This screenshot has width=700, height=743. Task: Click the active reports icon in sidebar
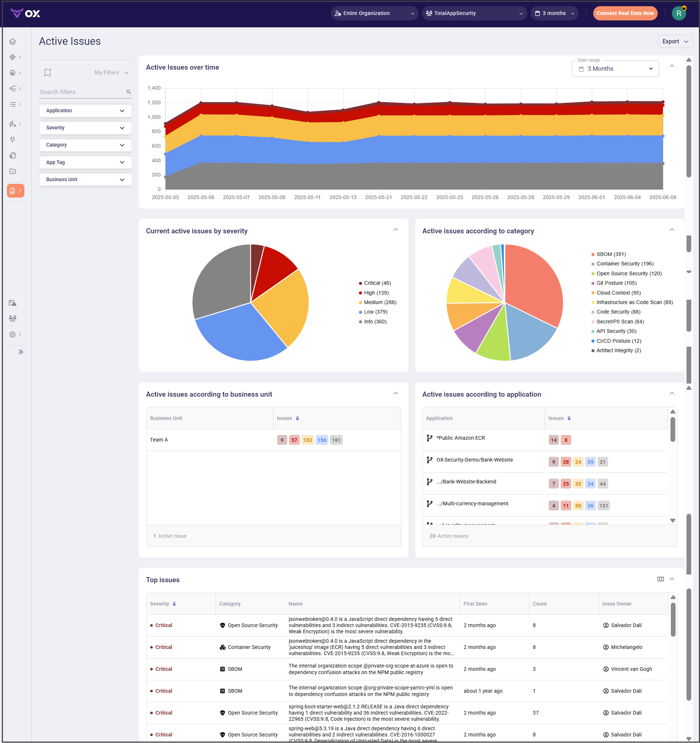click(13, 191)
